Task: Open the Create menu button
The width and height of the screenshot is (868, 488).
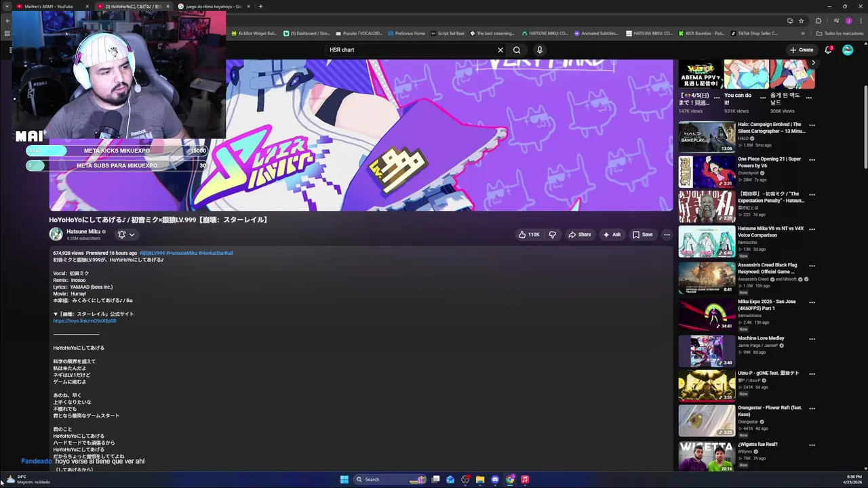Action: [802, 49]
